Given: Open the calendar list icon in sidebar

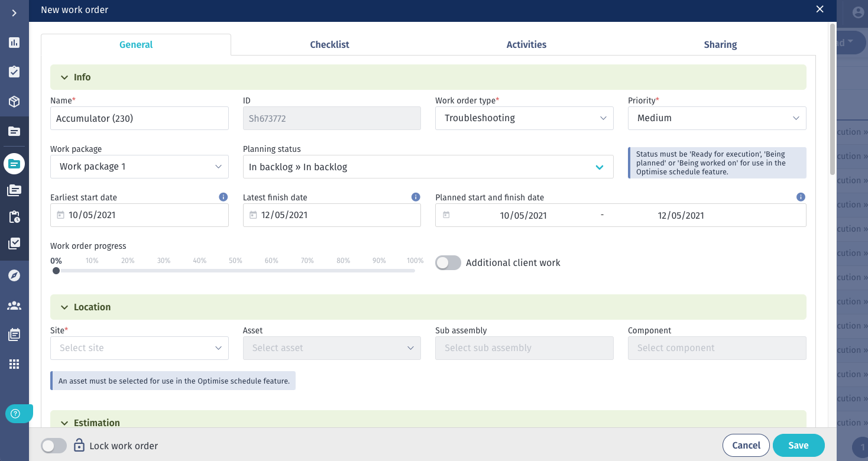Looking at the screenshot, I should coord(14,335).
